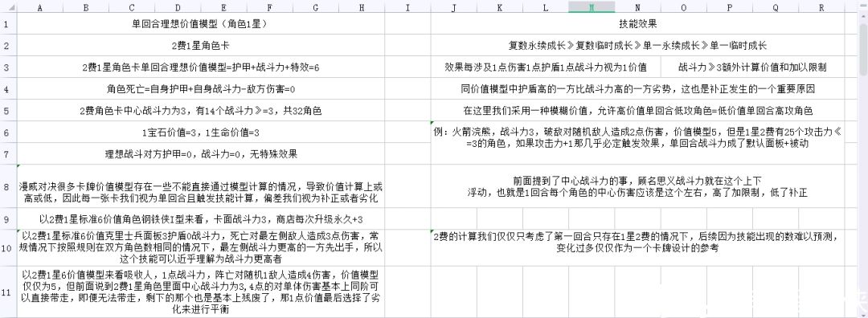
Task: Click cell 理想战斗对方护甲=0
Action: 200,153
